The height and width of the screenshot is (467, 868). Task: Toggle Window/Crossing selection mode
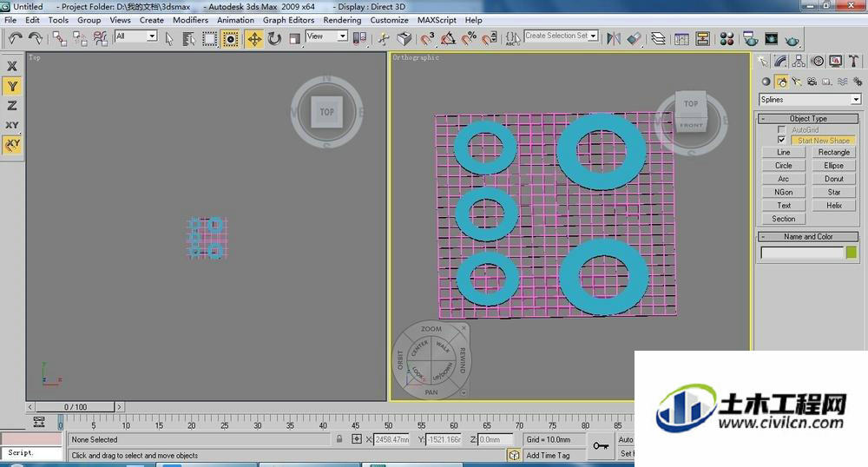230,38
